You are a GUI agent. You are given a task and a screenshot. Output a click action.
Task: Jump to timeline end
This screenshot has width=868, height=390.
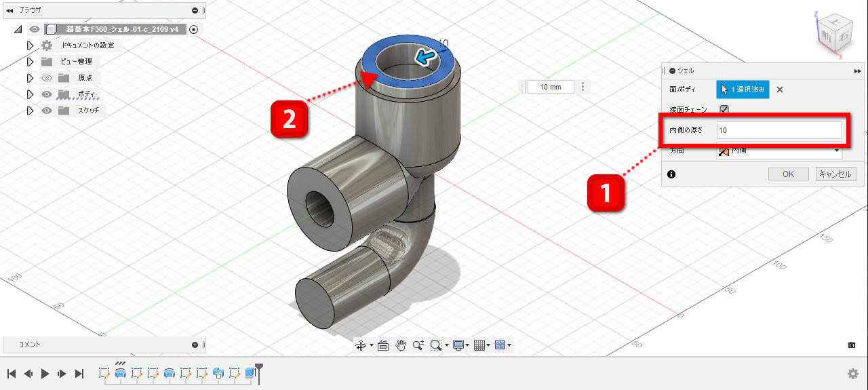(x=79, y=374)
